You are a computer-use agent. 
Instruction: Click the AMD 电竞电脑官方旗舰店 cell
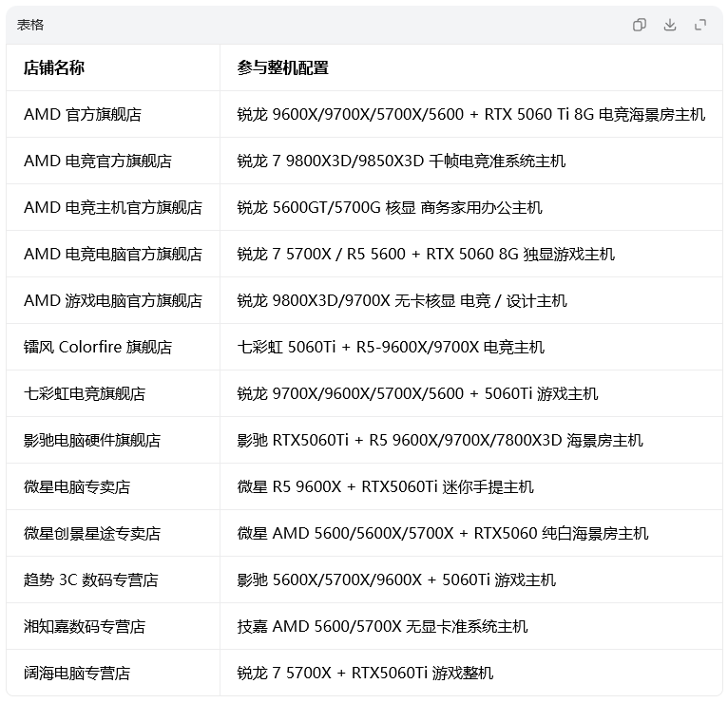click(x=113, y=255)
